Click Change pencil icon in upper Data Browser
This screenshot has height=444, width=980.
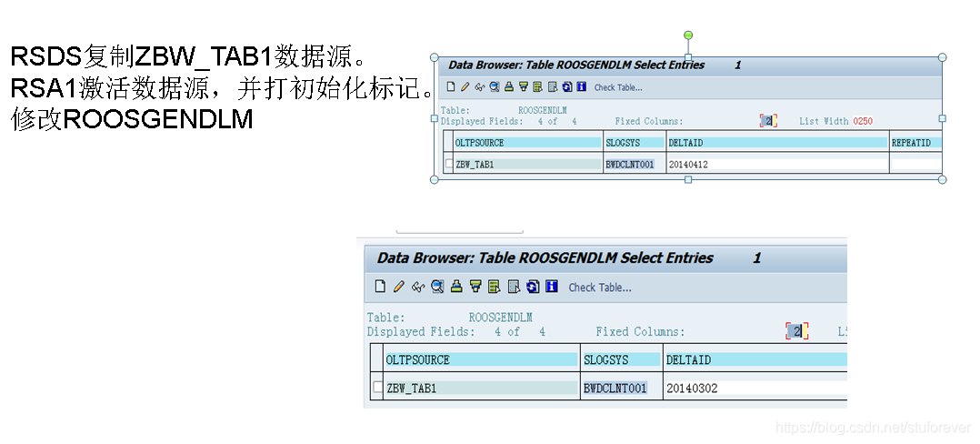[x=465, y=87]
